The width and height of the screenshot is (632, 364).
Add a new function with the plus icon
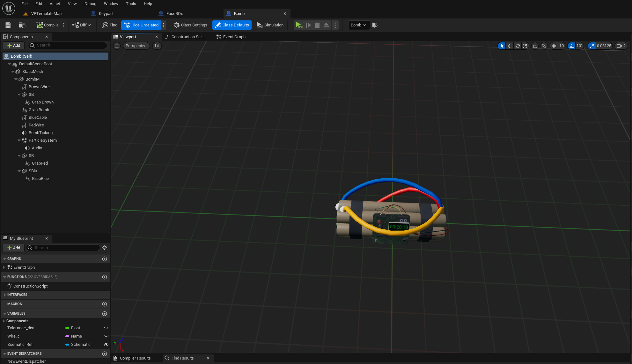[104, 277]
